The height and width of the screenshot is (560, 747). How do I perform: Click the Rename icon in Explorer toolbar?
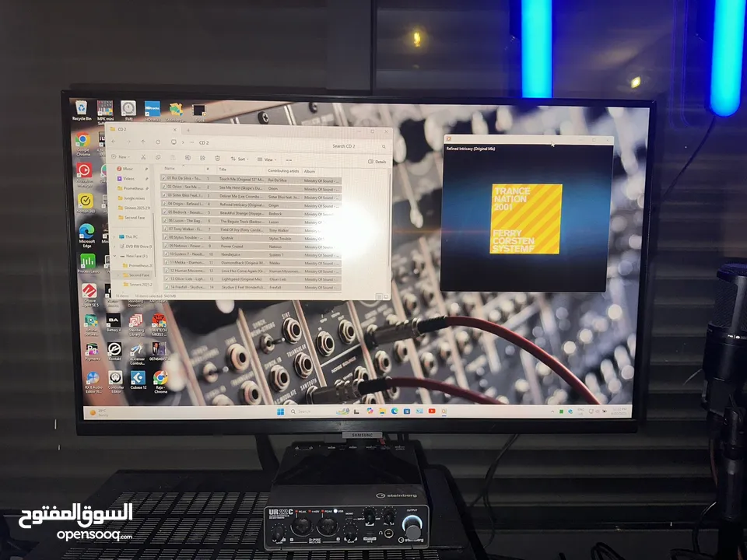pyautogui.click(x=188, y=158)
